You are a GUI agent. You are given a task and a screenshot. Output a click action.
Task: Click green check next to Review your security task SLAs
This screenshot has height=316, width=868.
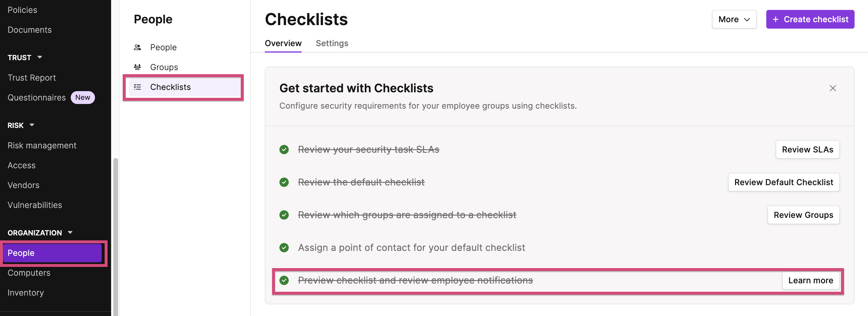pos(284,150)
